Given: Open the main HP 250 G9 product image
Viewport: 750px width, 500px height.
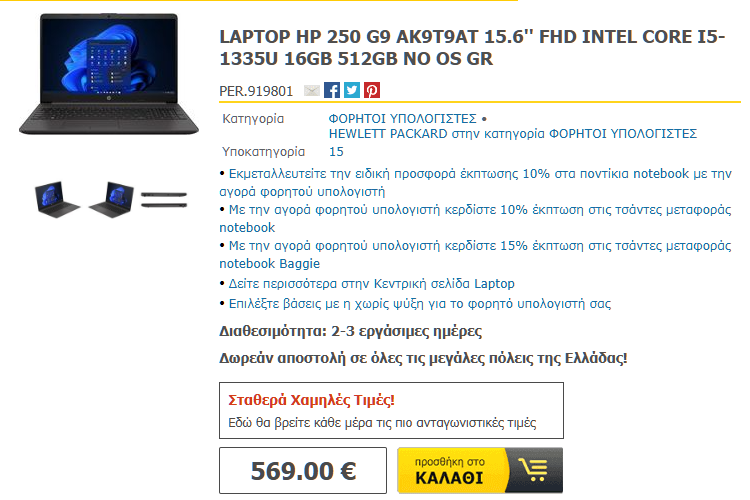Looking at the screenshot, I should pyautogui.click(x=109, y=74).
